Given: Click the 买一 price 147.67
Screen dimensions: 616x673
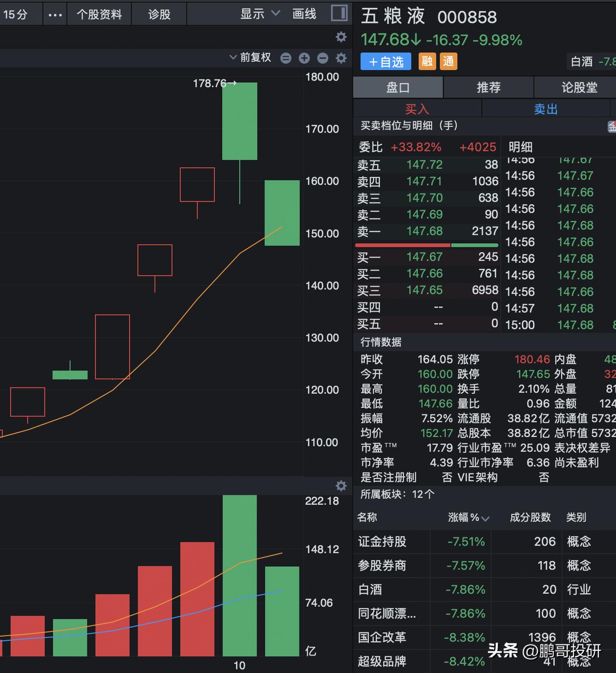Looking at the screenshot, I should pos(424,257).
